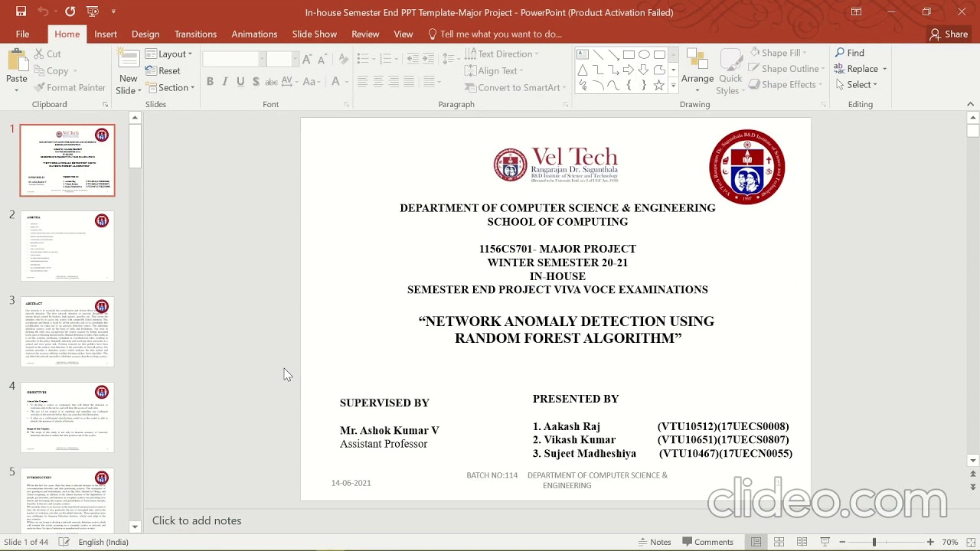Click the zoom in plus button
The image size is (980, 551).
(x=930, y=542)
